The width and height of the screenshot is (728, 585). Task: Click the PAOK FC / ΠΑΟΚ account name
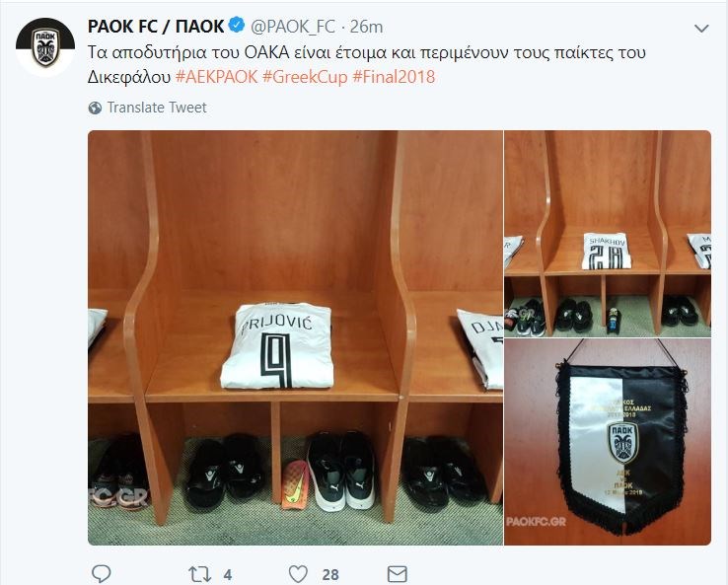156,27
